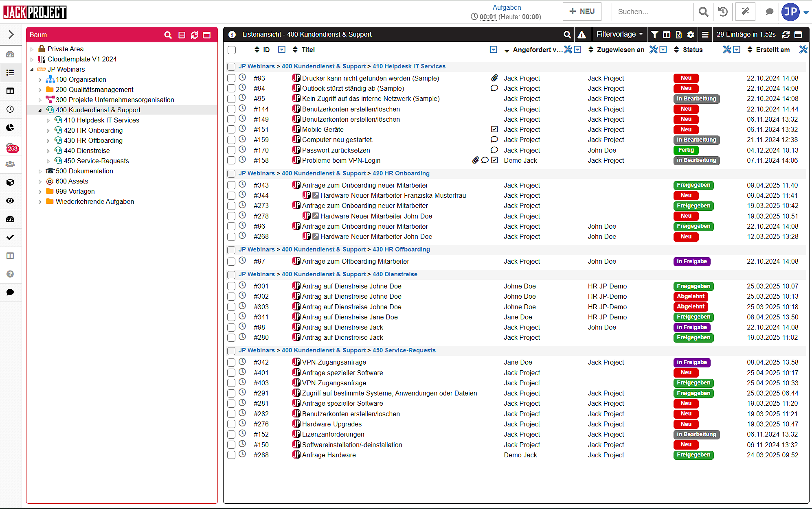Select Wiederkehrende Aufgaben in tree

(95, 201)
